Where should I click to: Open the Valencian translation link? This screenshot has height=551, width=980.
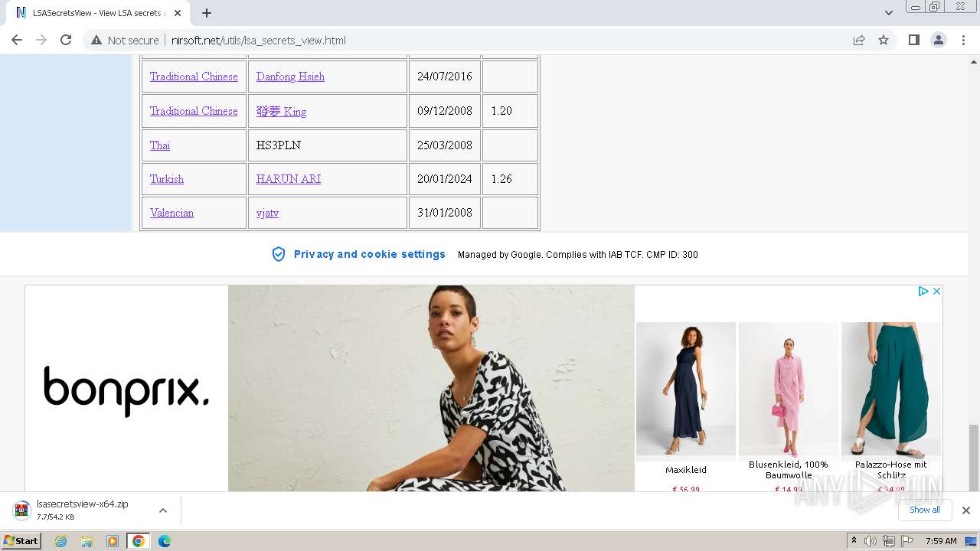(171, 213)
